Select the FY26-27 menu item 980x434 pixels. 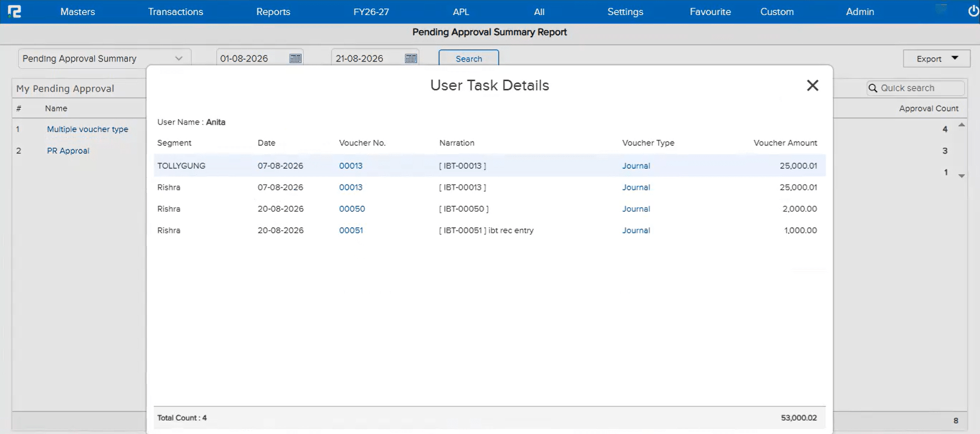click(x=371, y=11)
